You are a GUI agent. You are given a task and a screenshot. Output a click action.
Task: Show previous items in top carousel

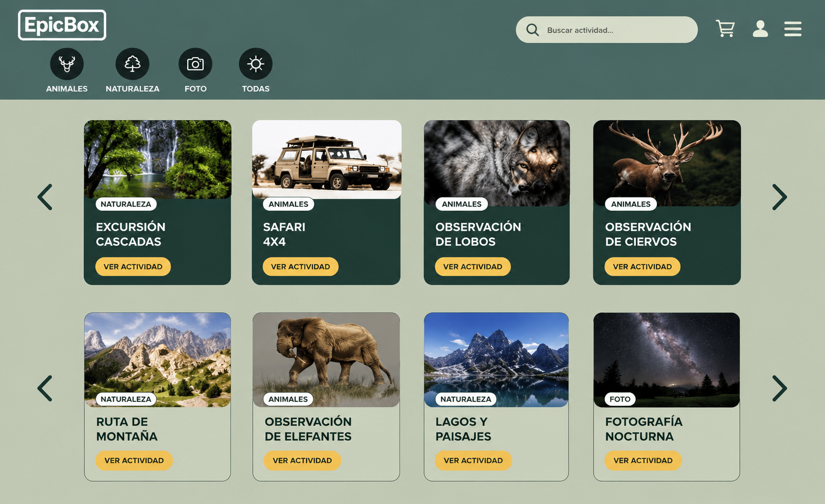pos(45,197)
